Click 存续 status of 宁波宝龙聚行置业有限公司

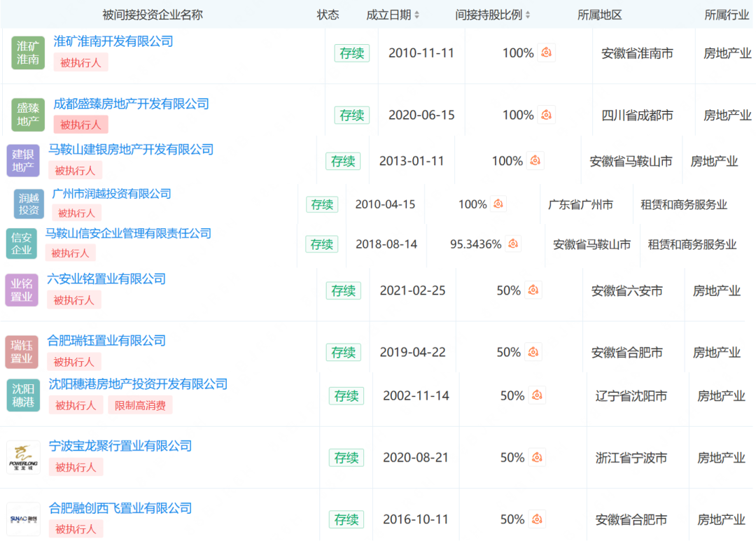[x=346, y=458]
